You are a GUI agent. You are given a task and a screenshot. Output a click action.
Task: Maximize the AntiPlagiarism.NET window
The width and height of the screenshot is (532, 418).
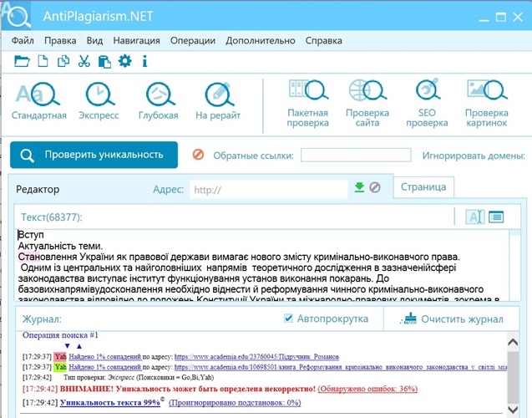tap(501, 17)
